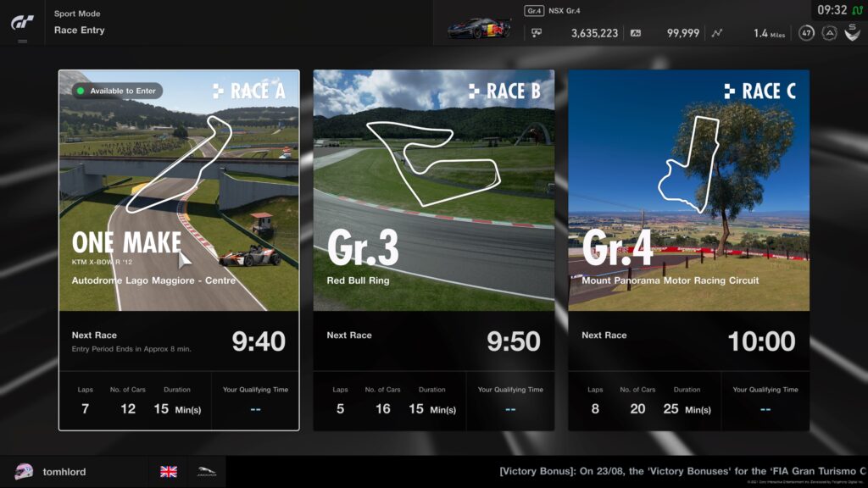This screenshot has height=488, width=868.
Task: Click the 10:00 next race time
Action: point(762,341)
